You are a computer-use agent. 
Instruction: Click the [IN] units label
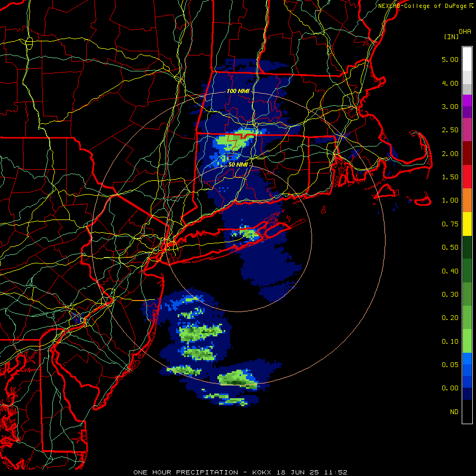tap(452, 36)
